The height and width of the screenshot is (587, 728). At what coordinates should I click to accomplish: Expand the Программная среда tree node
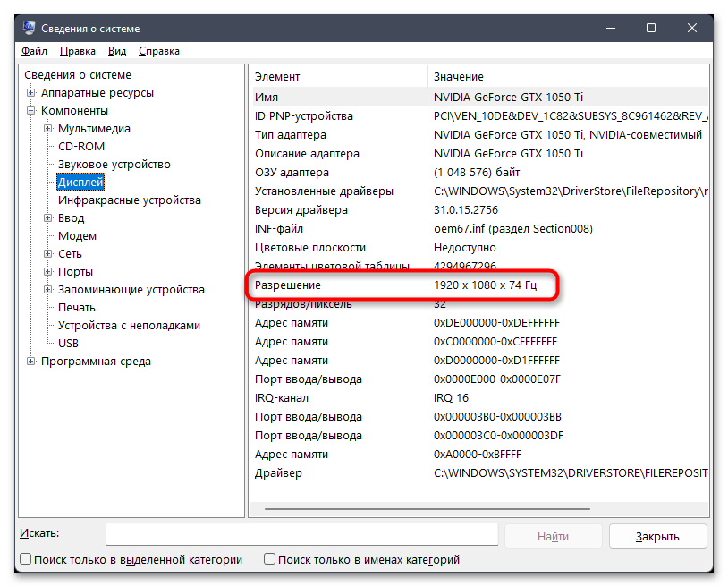click(x=30, y=361)
